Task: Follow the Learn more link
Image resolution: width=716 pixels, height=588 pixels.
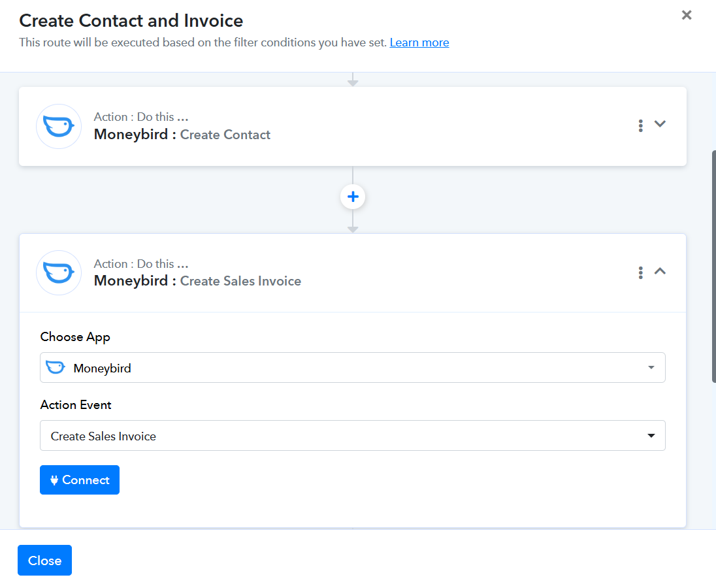Action: (x=419, y=42)
